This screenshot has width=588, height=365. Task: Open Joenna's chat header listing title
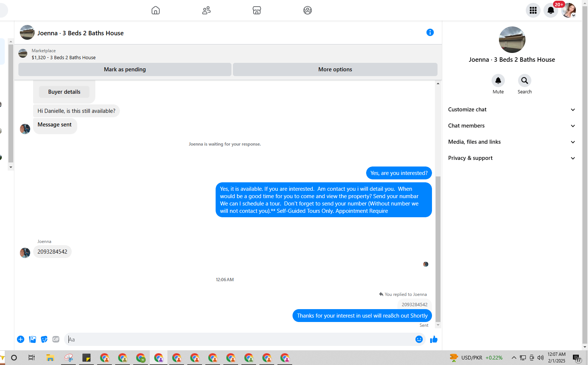[x=80, y=33]
